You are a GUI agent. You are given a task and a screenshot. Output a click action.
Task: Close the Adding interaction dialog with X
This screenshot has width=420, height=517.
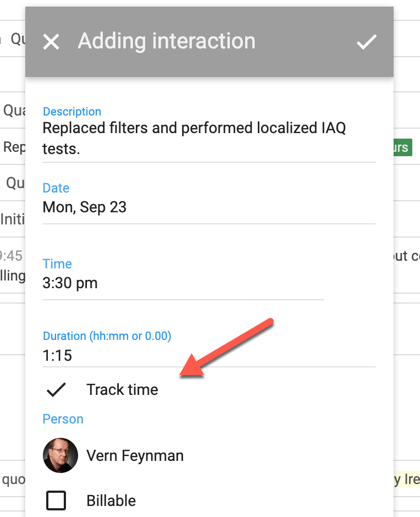51,42
